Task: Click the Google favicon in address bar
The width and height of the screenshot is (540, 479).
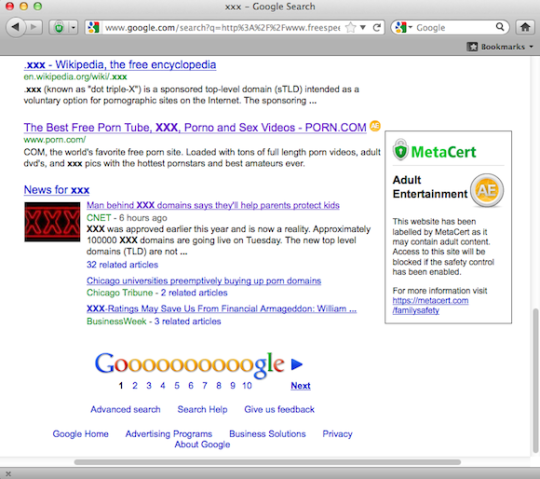Action: tap(93, 27)
